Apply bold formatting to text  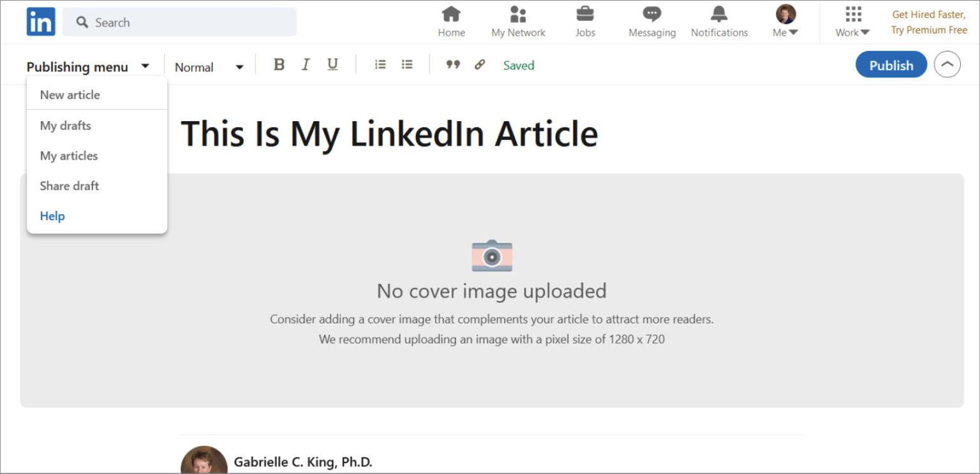tap(279, 64)
